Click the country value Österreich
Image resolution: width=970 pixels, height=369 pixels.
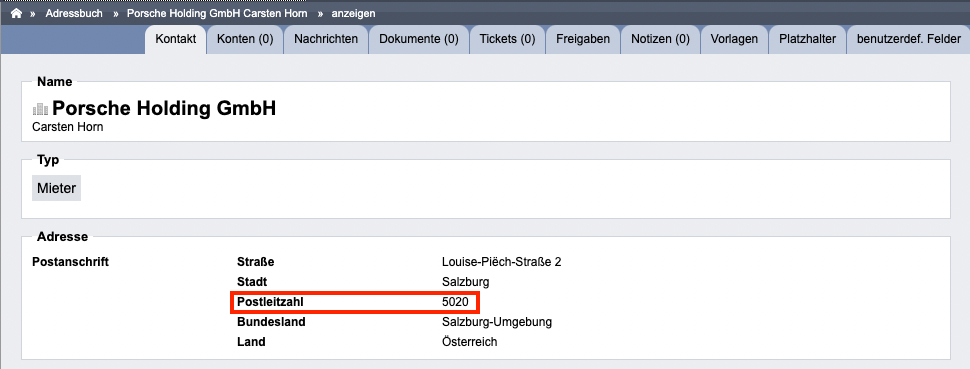[x=470, y=342]
